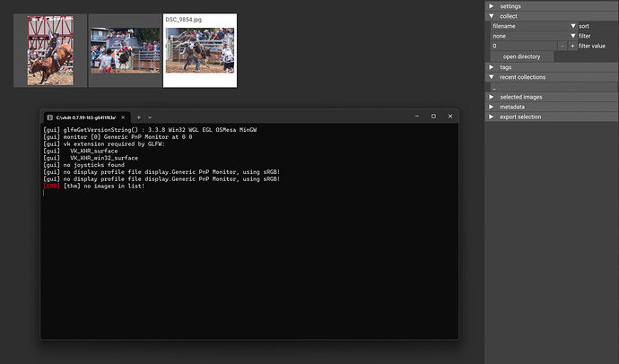
Task: Click the terminal icon in tab
Action: [x=50, y=117]
